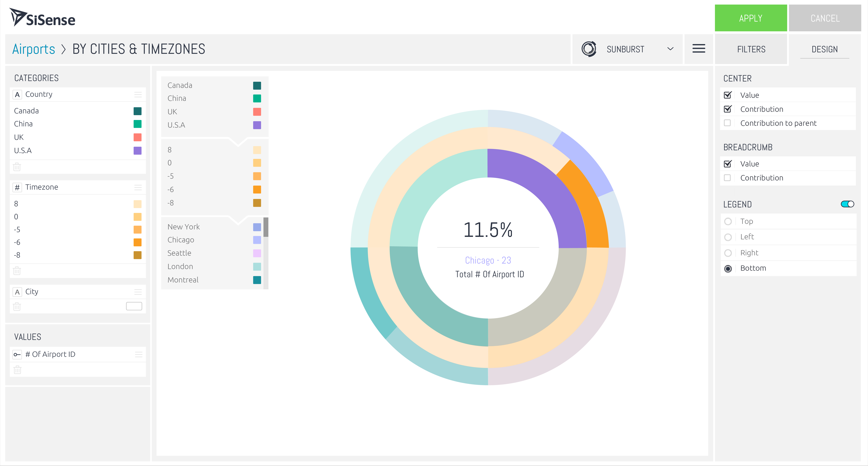
Task: Toggle Breadcrumb Value checkbox
Action: 727,164
